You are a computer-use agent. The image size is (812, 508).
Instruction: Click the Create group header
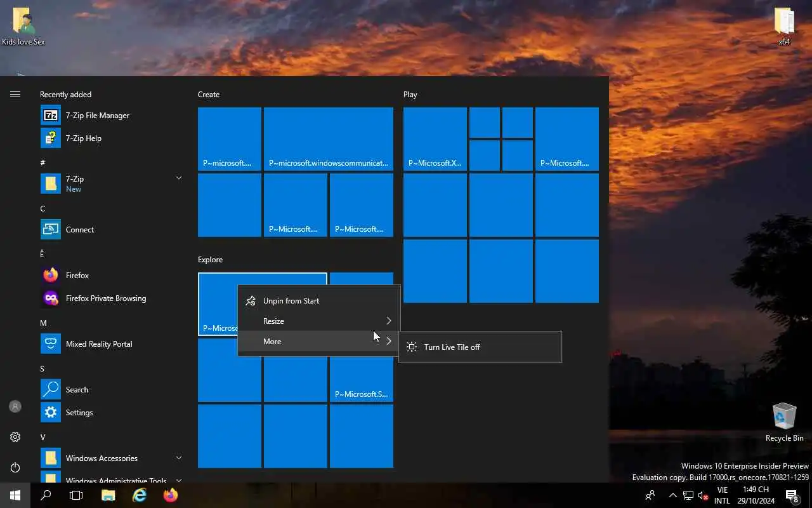coord(209,94)
